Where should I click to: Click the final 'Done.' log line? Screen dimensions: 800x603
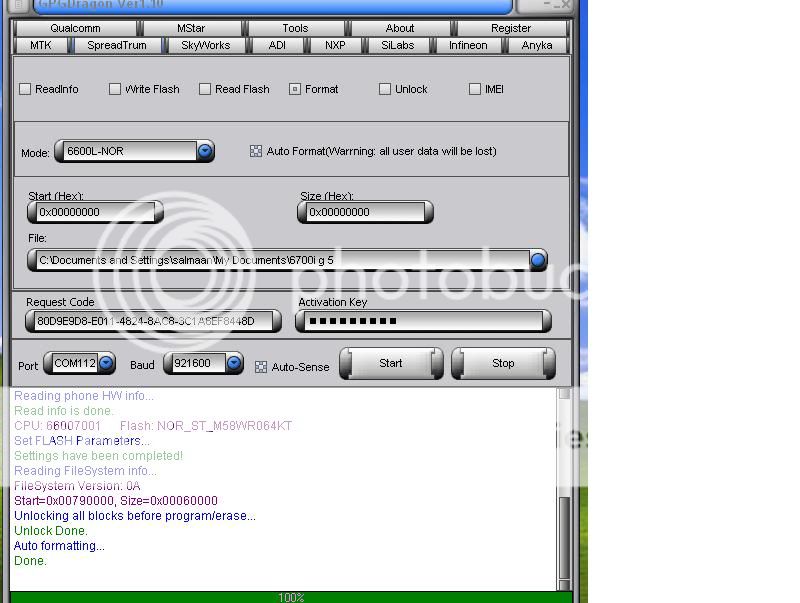(30, 561)
